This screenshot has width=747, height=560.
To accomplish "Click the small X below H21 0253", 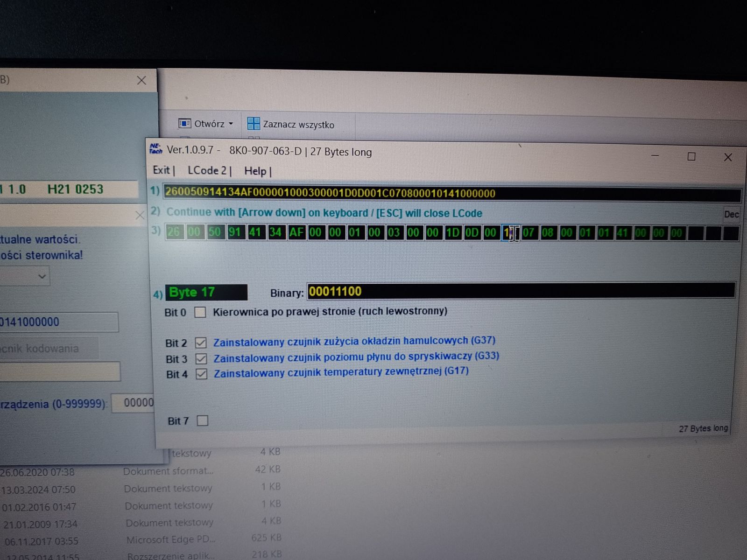I will pyautogui.click(x=140, y=215).
